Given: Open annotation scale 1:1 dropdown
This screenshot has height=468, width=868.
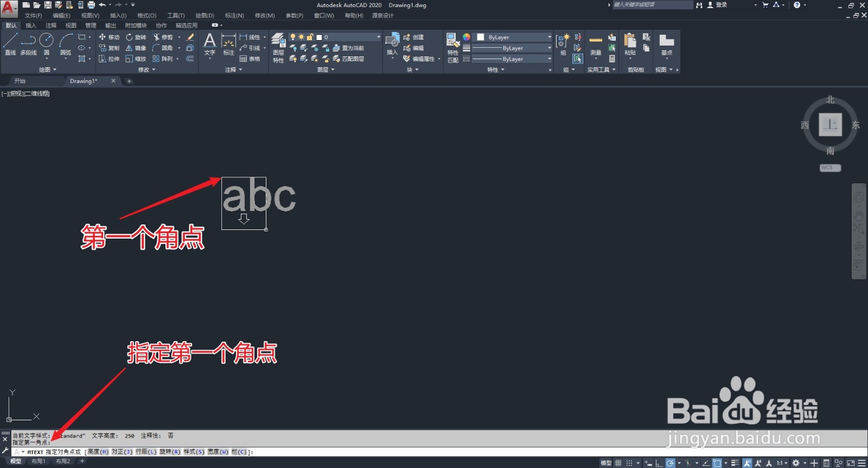Looking at the screenshot, I should [x=782, y=463].
